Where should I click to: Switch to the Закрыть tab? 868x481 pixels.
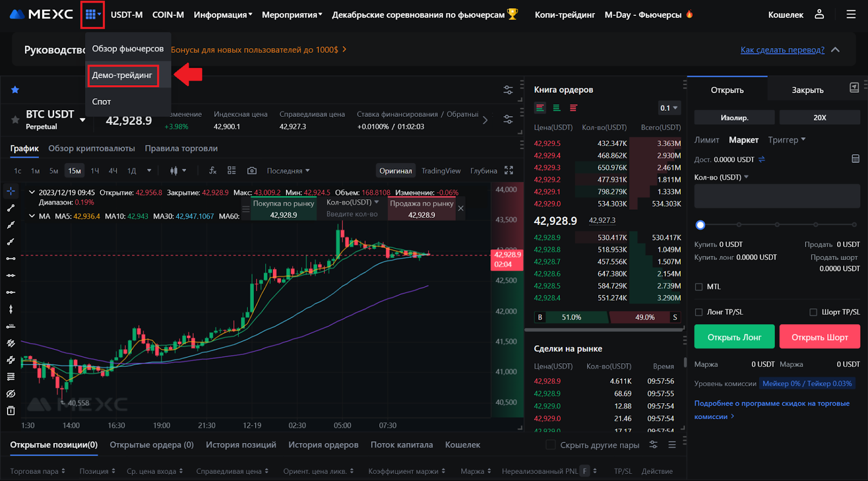tap(807, 90)
